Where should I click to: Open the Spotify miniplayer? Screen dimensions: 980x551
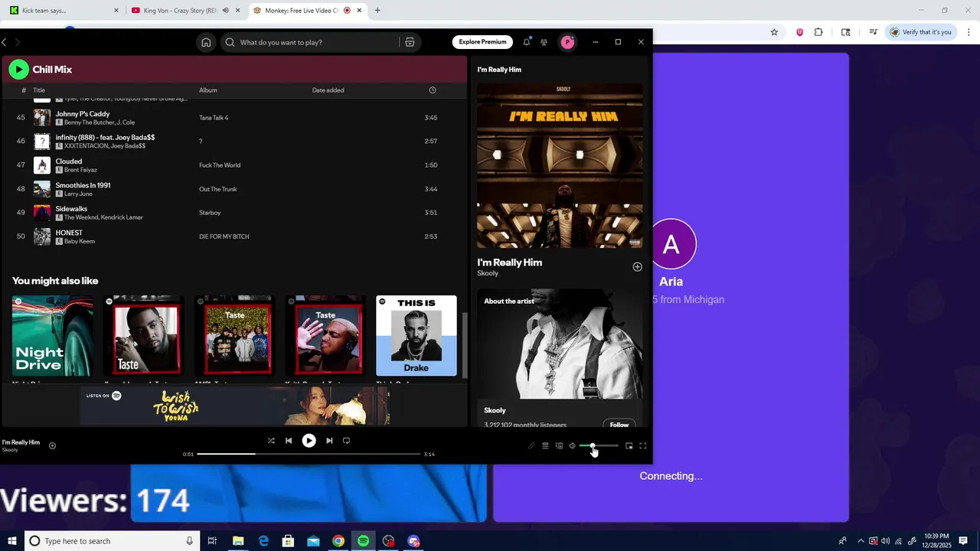629,446
